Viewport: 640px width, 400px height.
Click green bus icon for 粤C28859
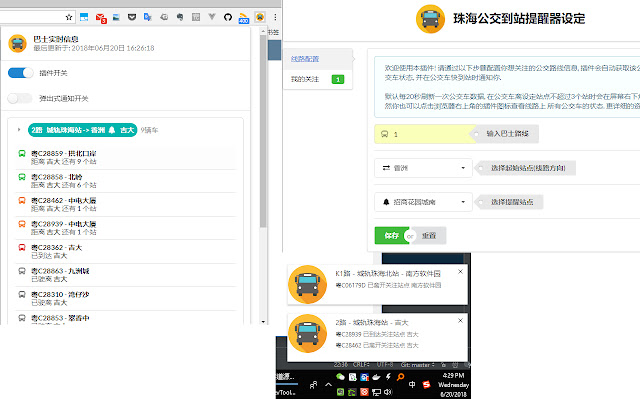coord(22,153)
